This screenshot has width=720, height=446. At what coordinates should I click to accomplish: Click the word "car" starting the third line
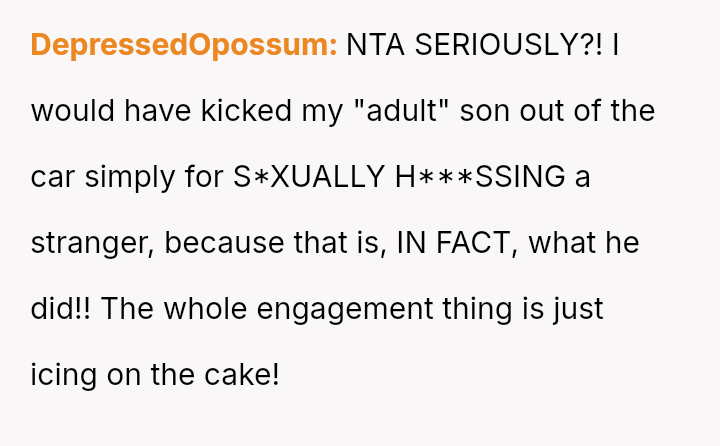pos(53,177)
